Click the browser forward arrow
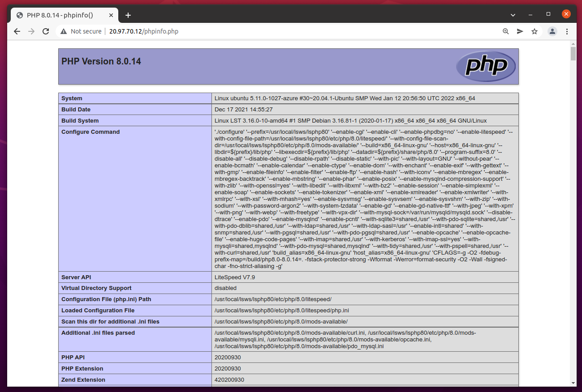Image resolution: width=582 pixels, height=392 pixels. (31, 31)
